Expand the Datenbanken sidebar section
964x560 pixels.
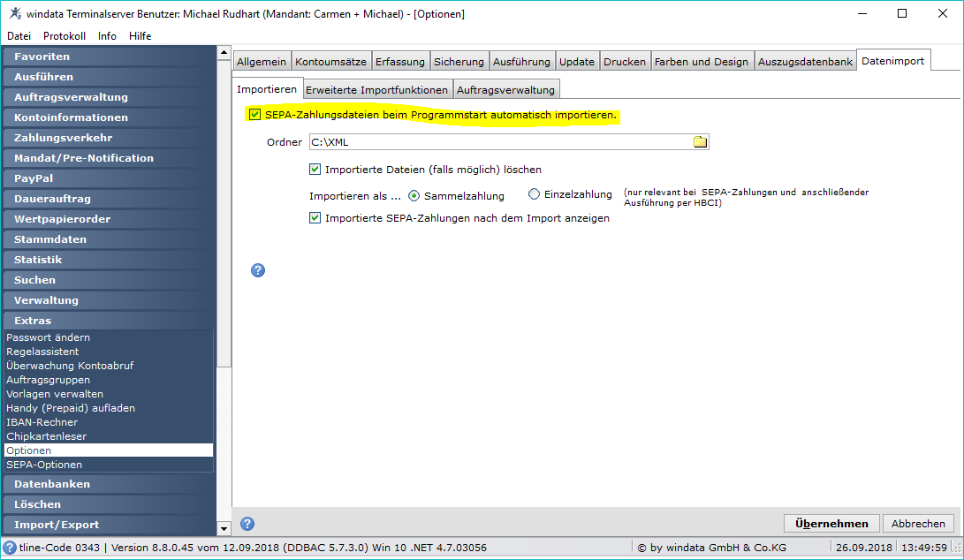point(109,484)
